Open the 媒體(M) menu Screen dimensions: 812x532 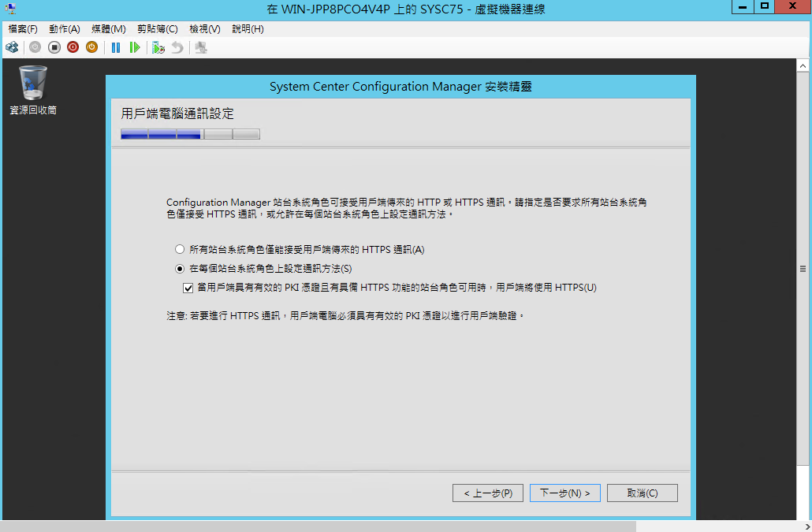click(109, 29)
